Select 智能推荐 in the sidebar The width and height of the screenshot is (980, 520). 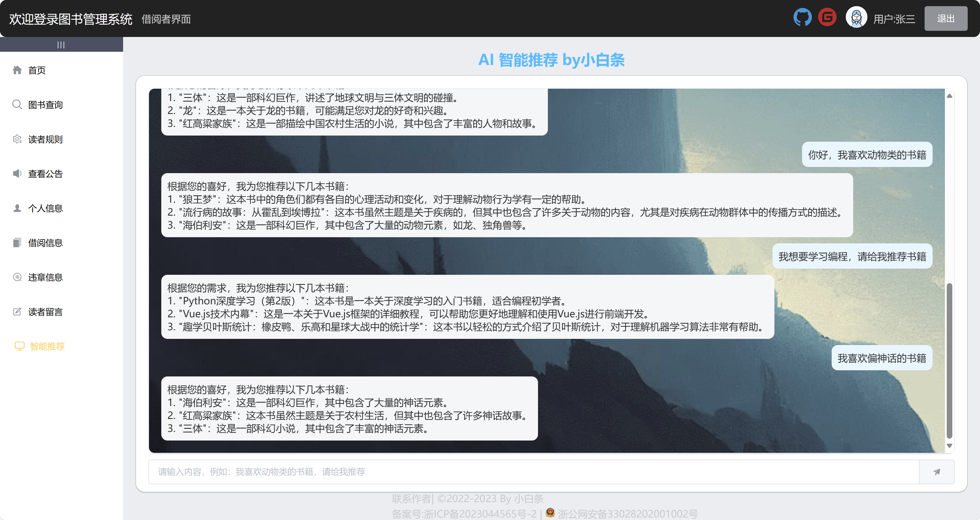tap(47, 347)
